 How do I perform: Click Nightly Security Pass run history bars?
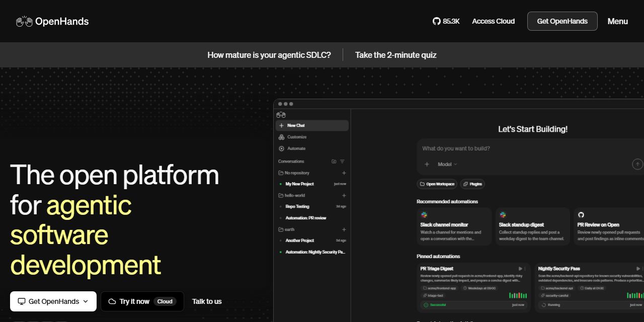click(635, 295)
